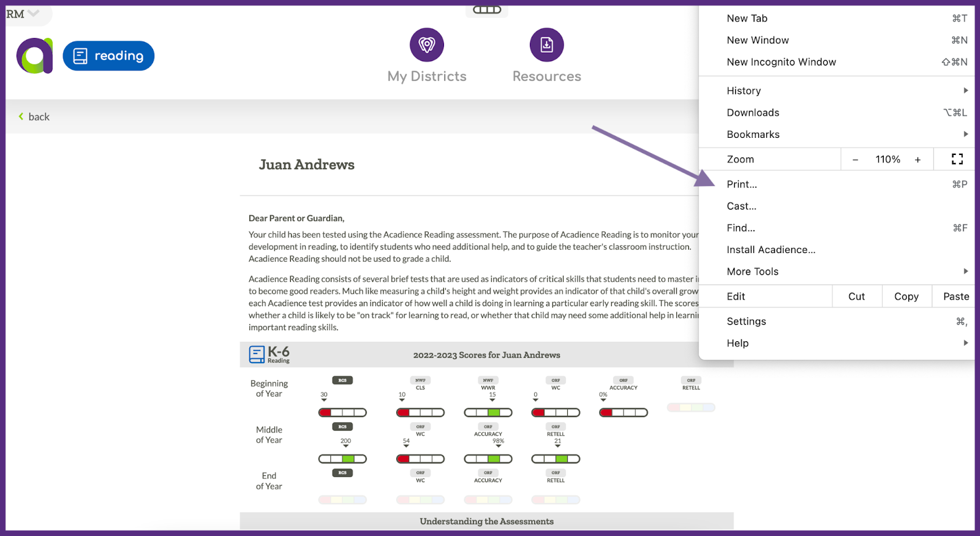This screenshot has height=536, width=980.
Task: Click Beginning of Year RCS score bar
Action: coord(342,413)
